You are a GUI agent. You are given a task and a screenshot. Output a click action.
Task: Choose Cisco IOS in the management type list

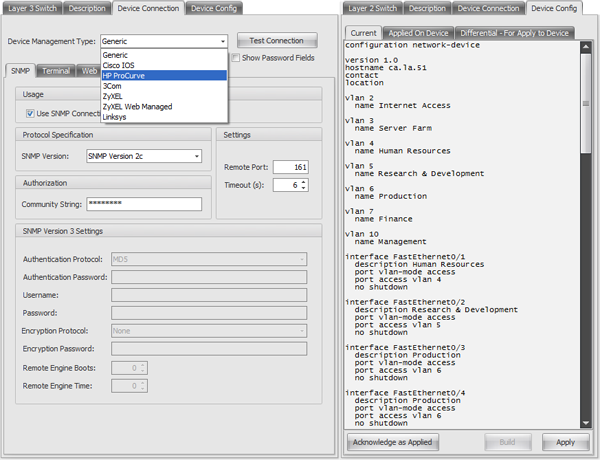[x=122, y=66]
